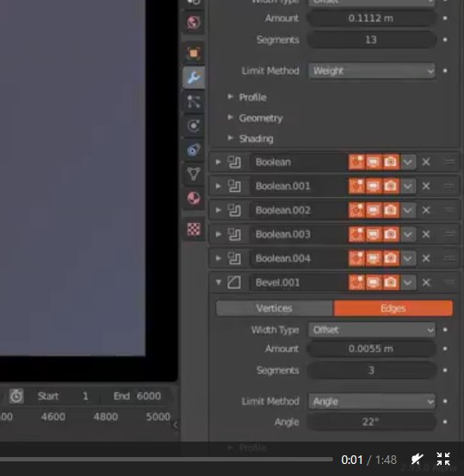Toggle viewport display for Boolean modifier
Image resolution: width=464 pixels, height=476 pixels.
374,162
